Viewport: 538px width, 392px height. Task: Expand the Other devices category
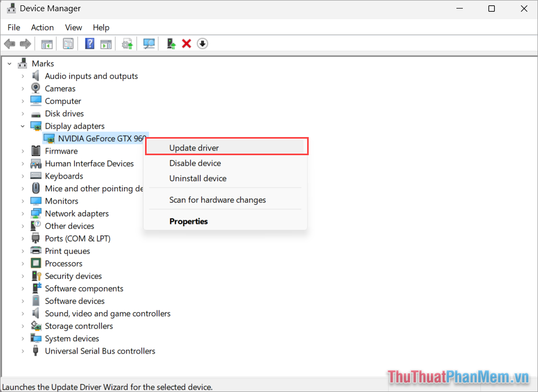(22, 226)
